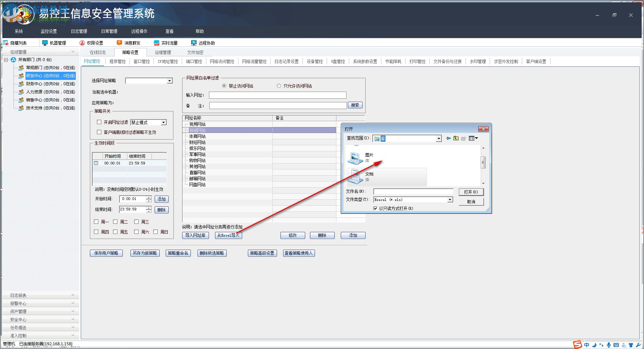This screenshot has height=349, width=644.
Task: Open the 程序管控 sub-tab
Action: click(x=118, y=61)
